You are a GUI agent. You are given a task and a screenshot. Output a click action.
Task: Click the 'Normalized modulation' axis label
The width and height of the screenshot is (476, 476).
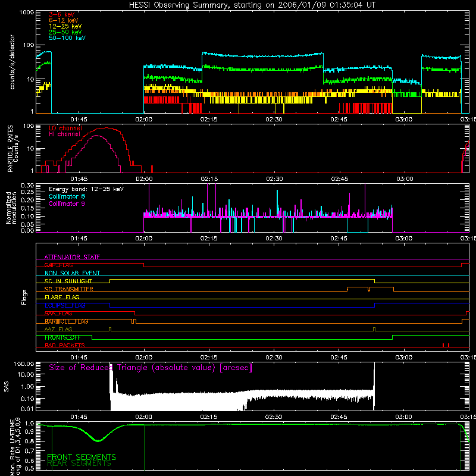(11, 208)
